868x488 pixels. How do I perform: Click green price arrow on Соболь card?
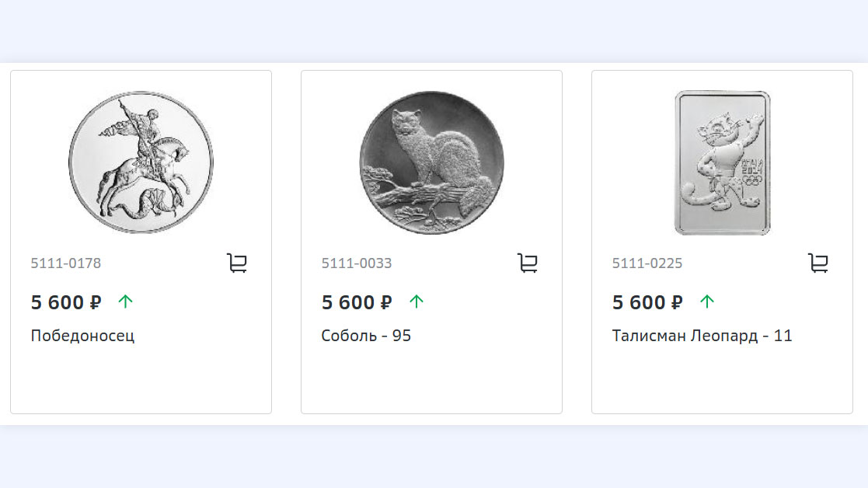(x=417, y=302)
